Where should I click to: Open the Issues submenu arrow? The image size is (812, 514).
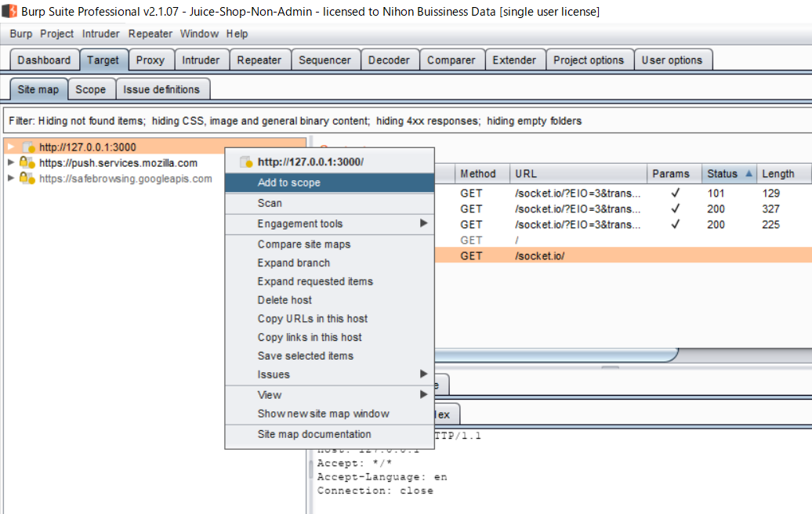coord(423,374)
